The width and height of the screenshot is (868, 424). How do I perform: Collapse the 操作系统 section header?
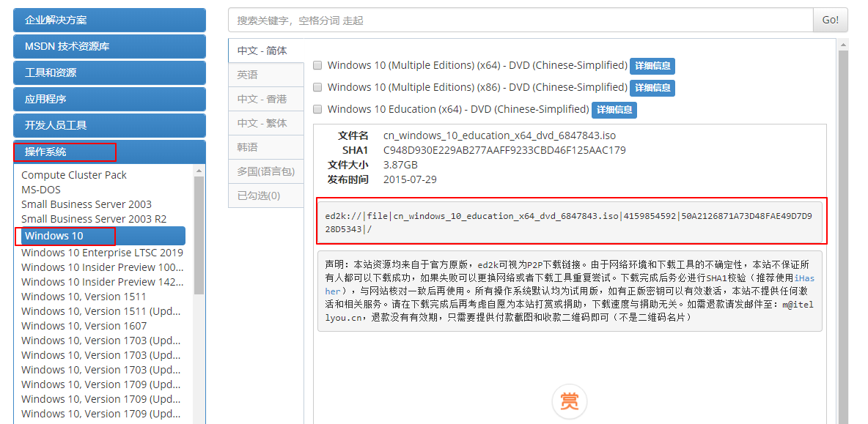tap(110, 152)
